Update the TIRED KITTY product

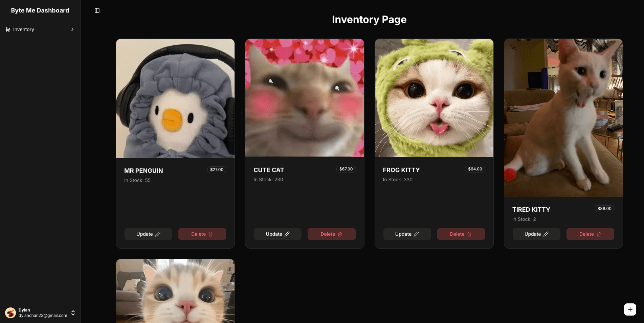(x=536, y=234)
